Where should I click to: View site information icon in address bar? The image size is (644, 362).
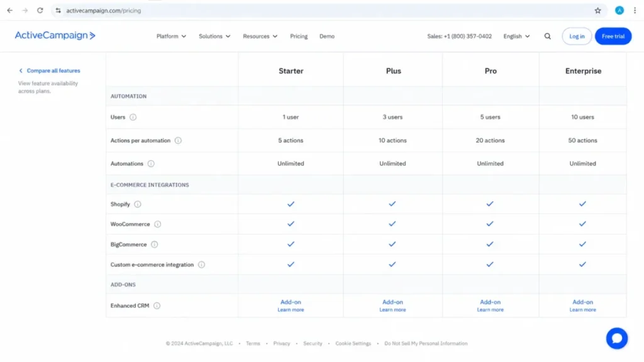(58, 11)
